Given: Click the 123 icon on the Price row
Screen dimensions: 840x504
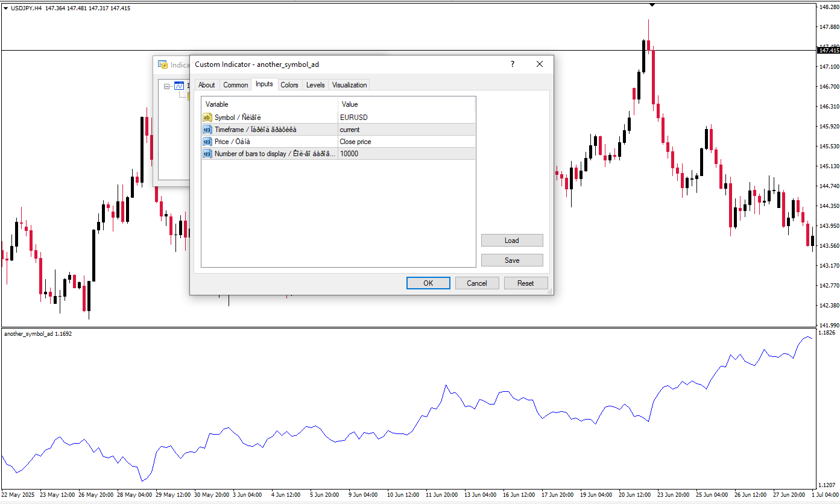Looking at the screenshot, I should click(207, 142).
